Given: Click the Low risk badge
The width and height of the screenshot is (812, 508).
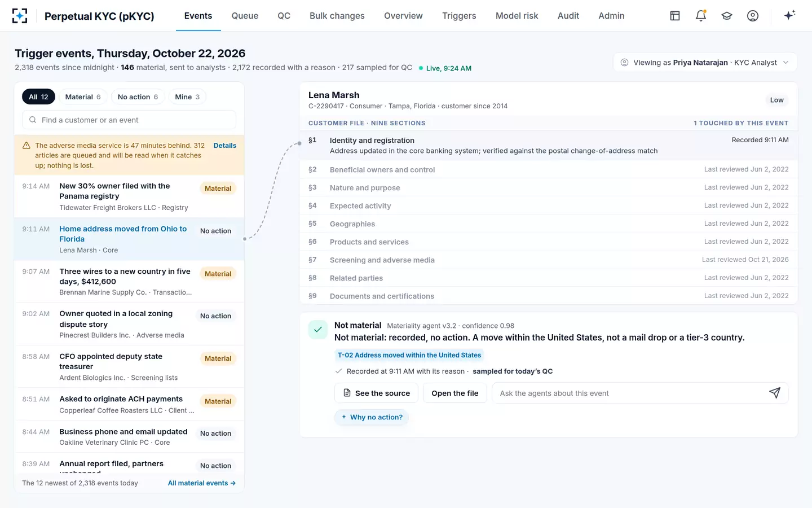Looking at the screenshot, I should tap(776, 100).
